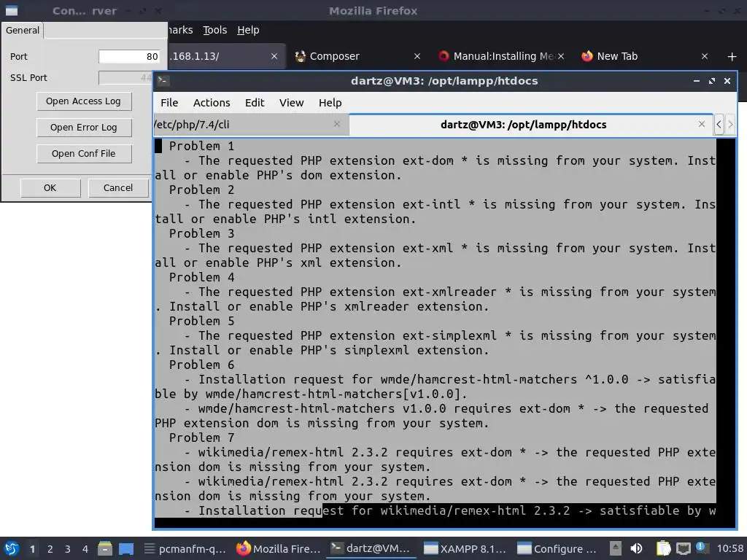Switch to the Configure taskbar entry
This screenshot has width=747, height=560.
click(x=557, y=548)
